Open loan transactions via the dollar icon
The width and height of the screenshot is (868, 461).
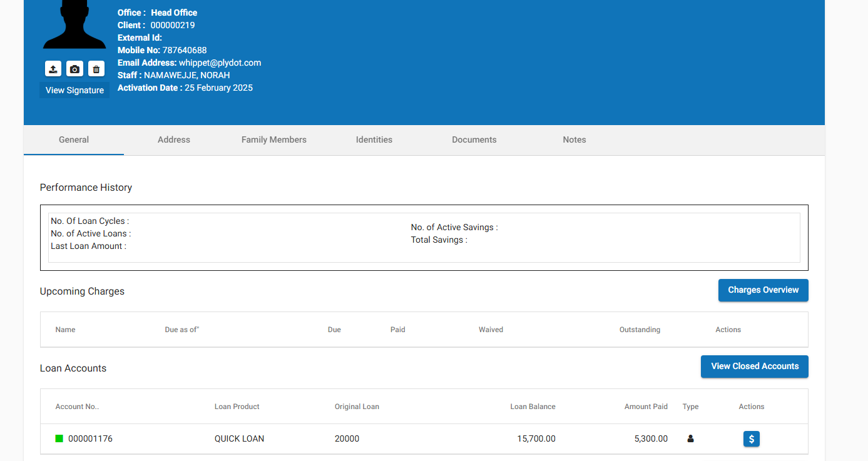[751, 438]
